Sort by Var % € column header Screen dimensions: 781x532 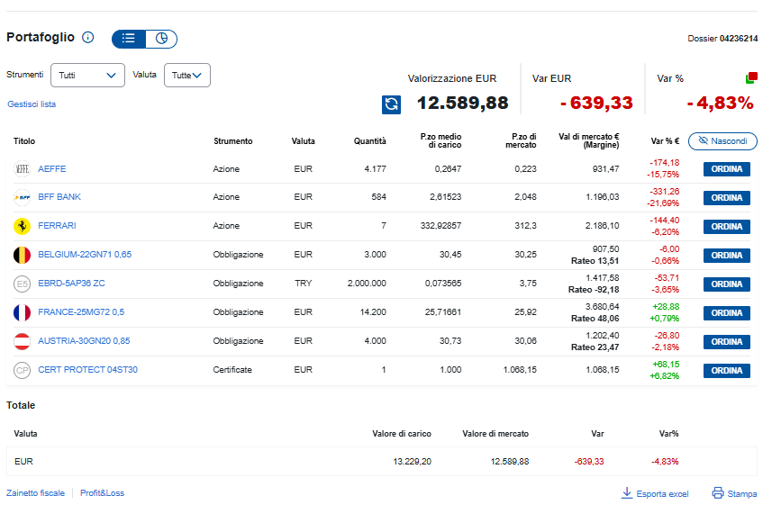(x=664, y=141)
